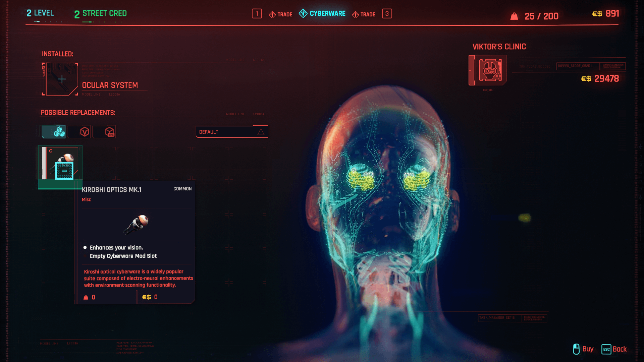The image size is (644, 362).
Task: Click the KIROSHI OPTICS MK.1 title
Action: pos(112,190)
